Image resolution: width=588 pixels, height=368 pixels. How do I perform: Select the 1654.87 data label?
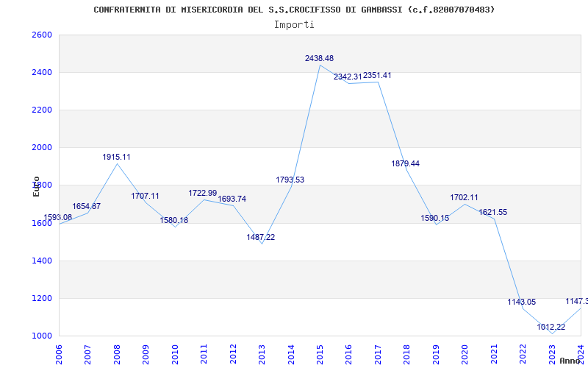tap(87, 206)
